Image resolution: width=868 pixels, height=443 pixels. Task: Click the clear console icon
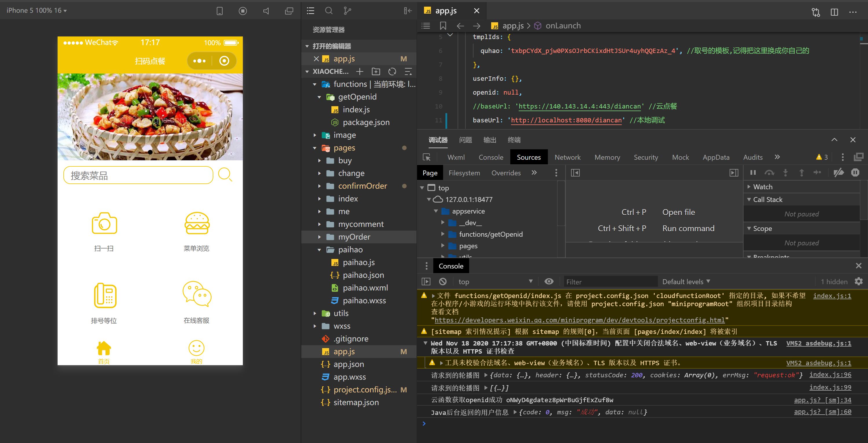point(443,282)
